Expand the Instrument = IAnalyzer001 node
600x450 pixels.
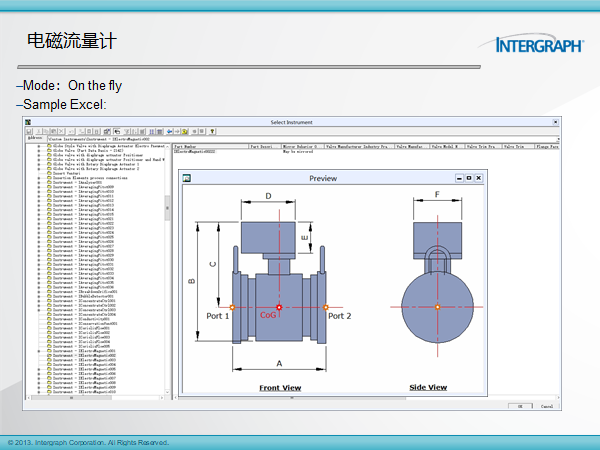[x=39, y=183]
